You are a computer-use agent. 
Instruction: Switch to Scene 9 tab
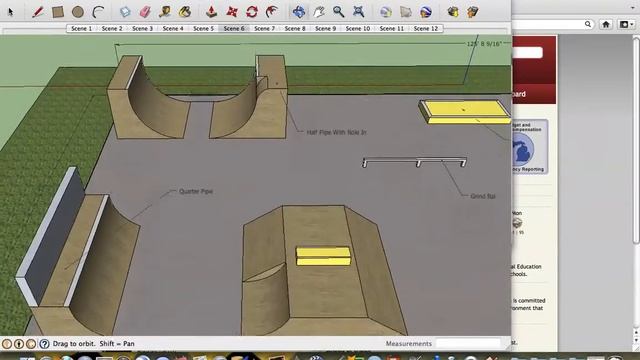[326, 29]
